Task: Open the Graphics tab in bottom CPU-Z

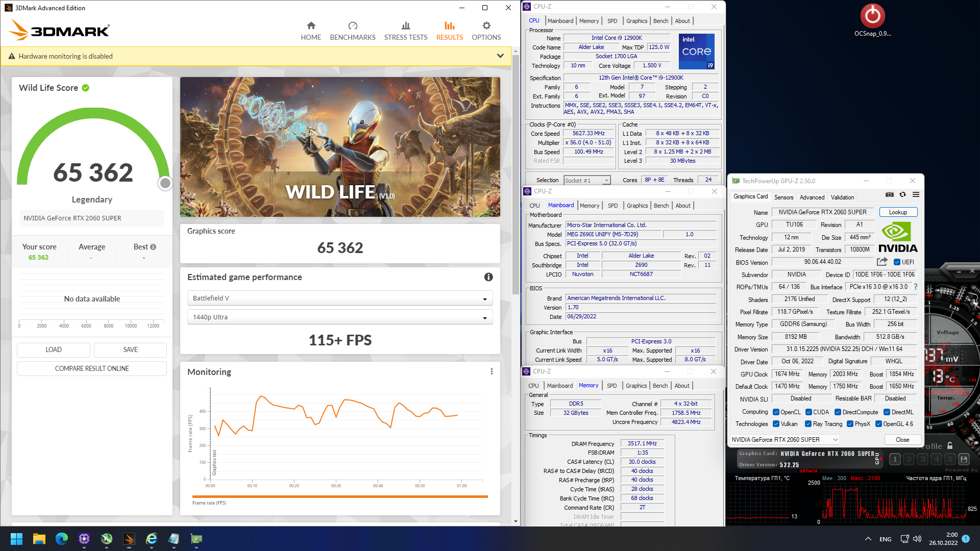Action: coord(636,386)
